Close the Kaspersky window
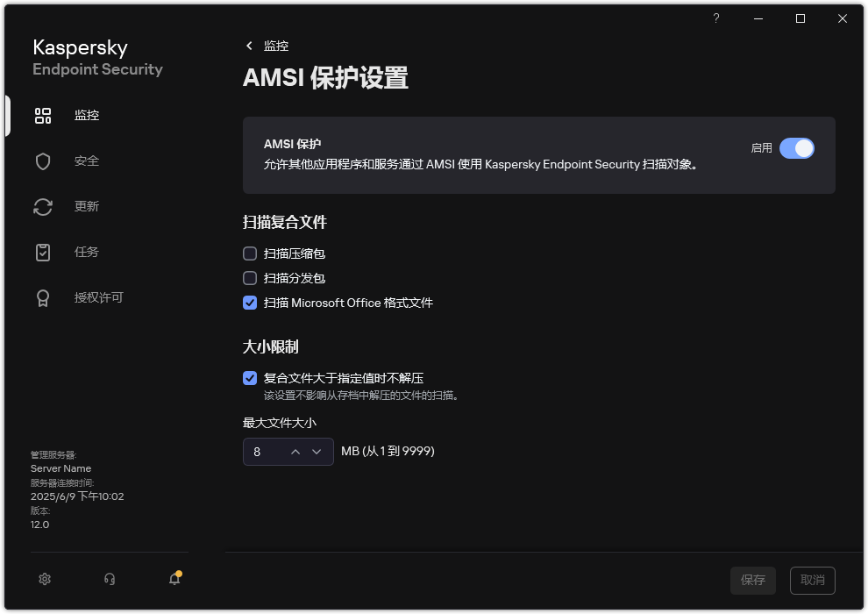The image size is (868, 614). click(x=843, y=18)
